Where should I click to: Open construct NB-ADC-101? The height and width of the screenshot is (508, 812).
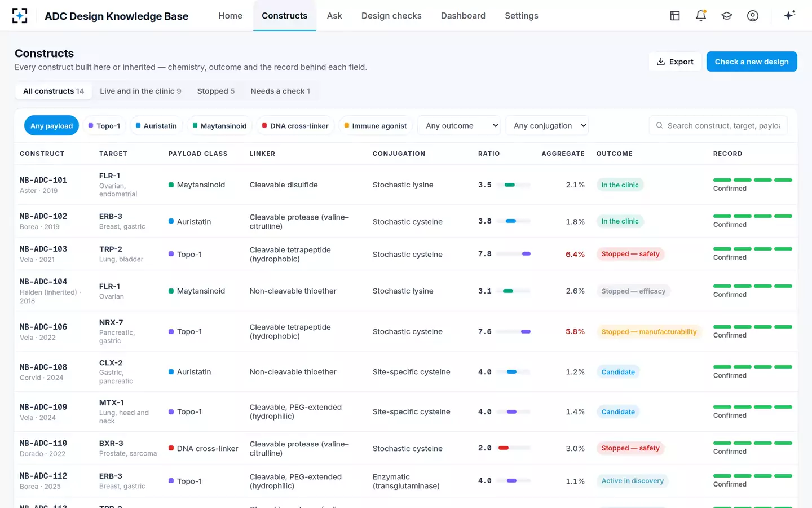[x=43, y=180]
